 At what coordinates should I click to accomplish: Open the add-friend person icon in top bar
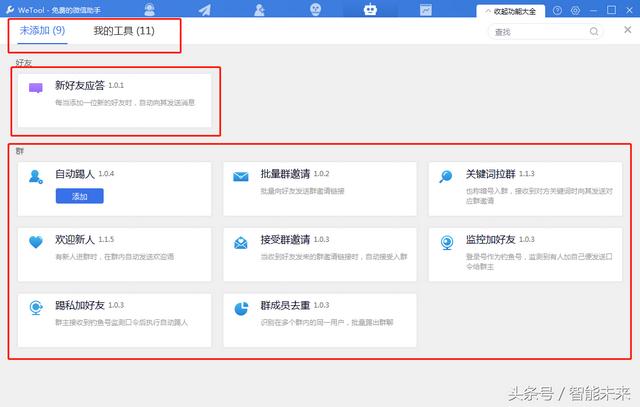(259, 9)
